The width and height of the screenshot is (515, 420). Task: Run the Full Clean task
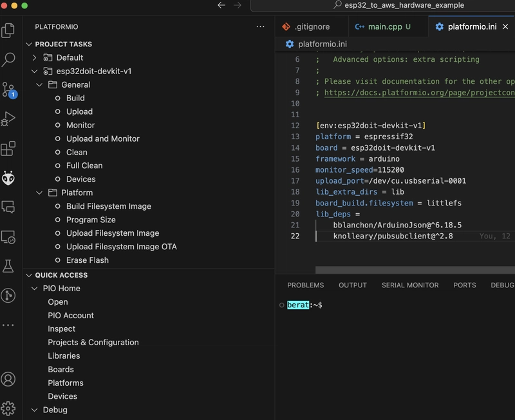(84, 166)
